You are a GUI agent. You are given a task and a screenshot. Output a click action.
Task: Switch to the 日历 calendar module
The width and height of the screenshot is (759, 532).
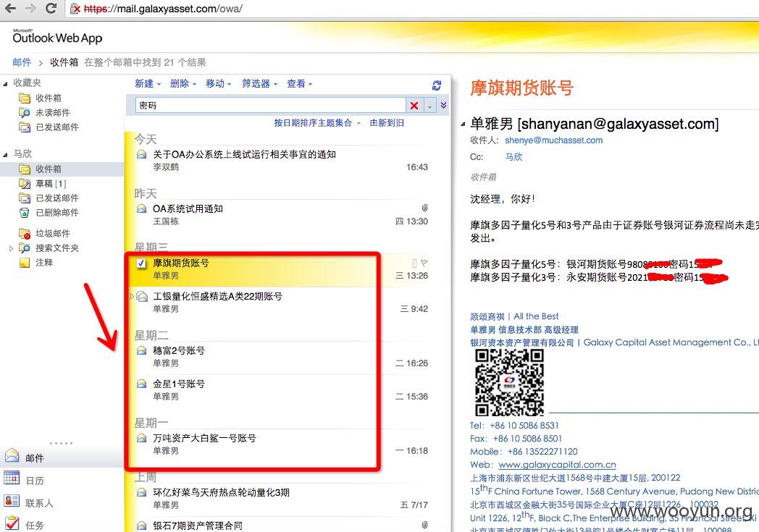[62, 480]
